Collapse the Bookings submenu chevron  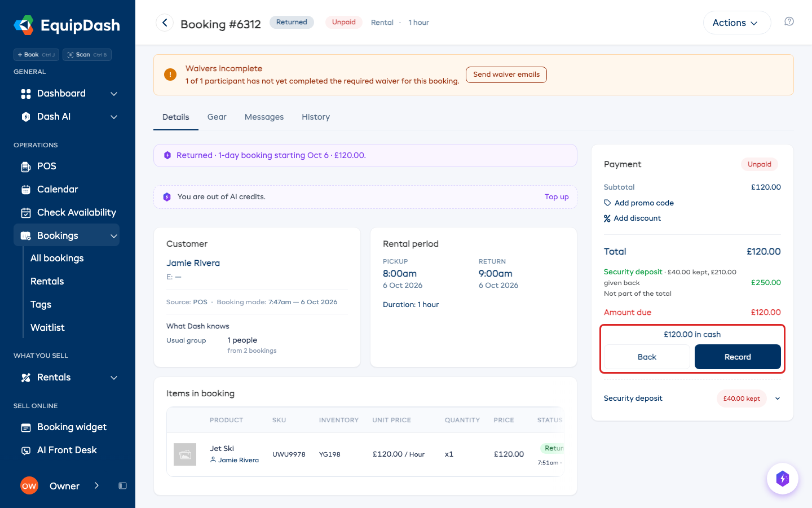click(x=114, y=236)
